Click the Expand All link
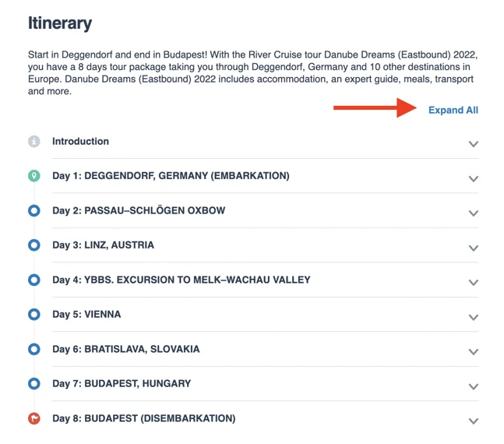504x444 pixels. 453,110
